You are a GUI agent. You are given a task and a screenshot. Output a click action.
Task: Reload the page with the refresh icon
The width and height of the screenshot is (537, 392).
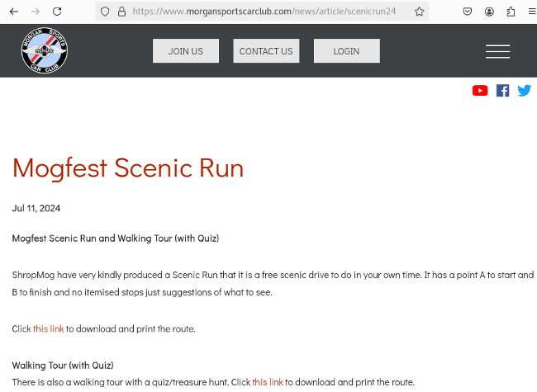57,12
